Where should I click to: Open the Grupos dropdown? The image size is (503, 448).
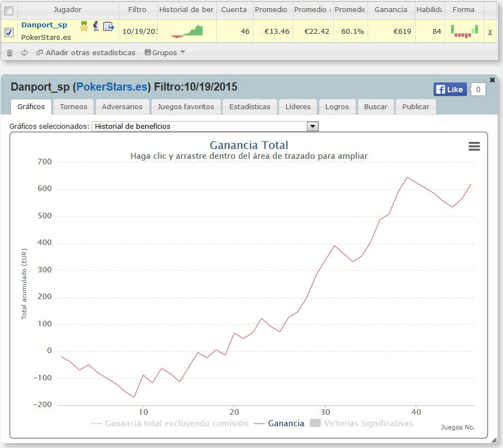click(165, 52)
